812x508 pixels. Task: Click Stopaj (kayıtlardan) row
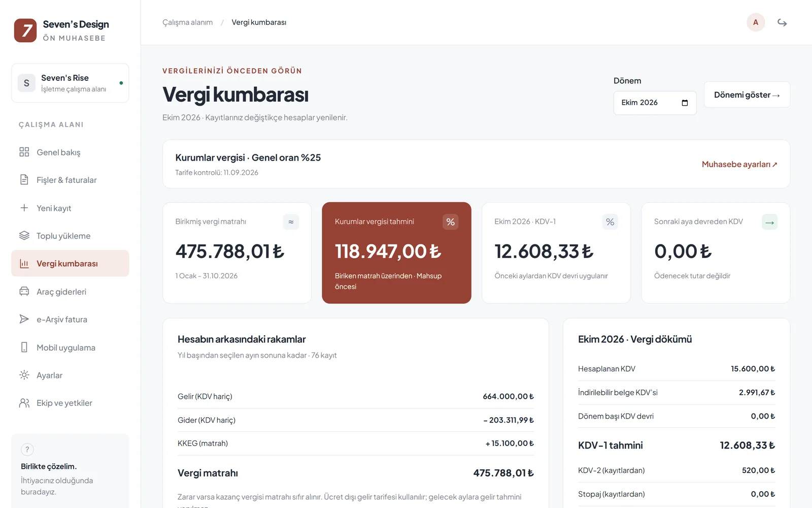[x=676, y=494]
